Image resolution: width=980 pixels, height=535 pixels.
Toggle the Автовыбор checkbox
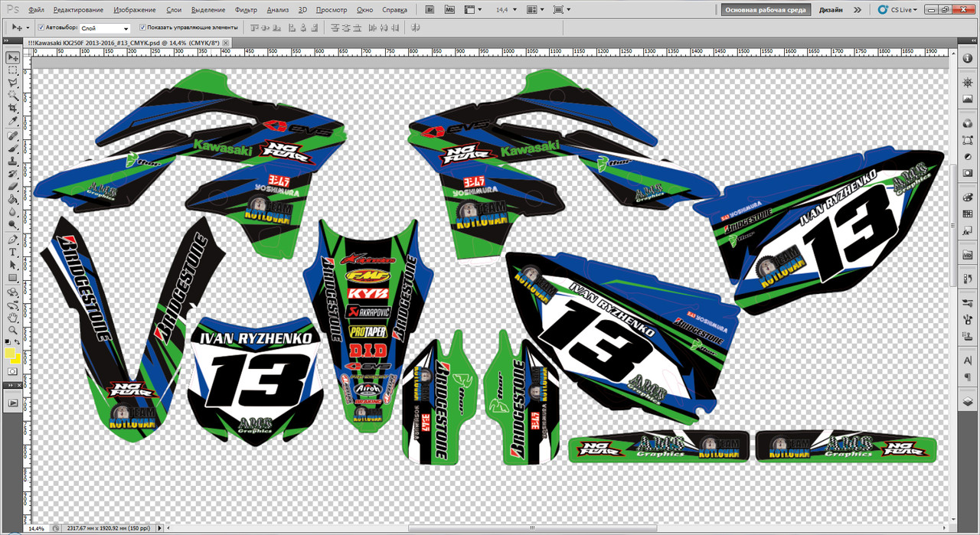pyautogui.click(x=42, y=27)
